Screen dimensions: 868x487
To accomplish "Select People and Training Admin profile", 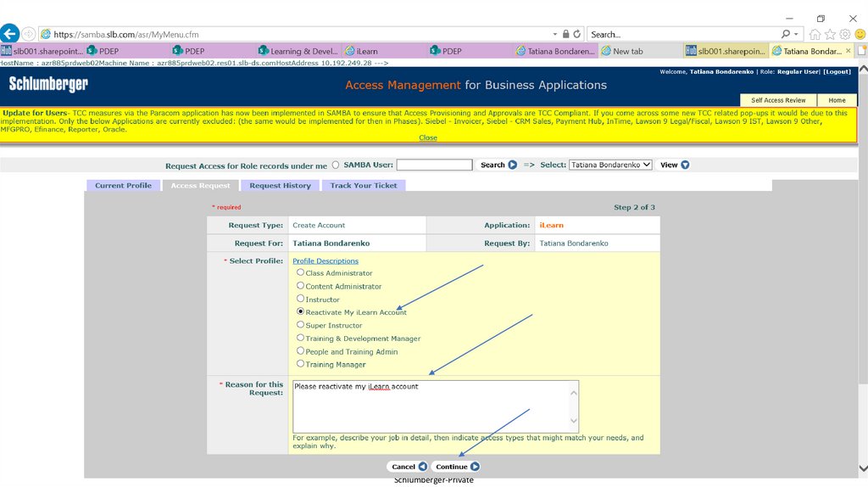I will 300,350.
